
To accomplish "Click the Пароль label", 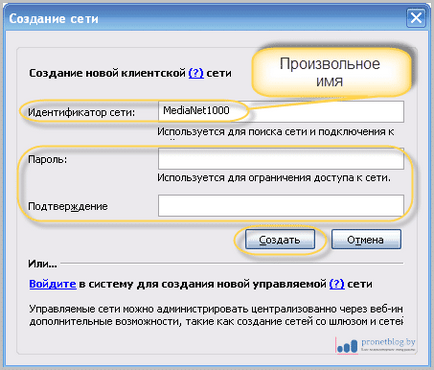I will (47, 159).
